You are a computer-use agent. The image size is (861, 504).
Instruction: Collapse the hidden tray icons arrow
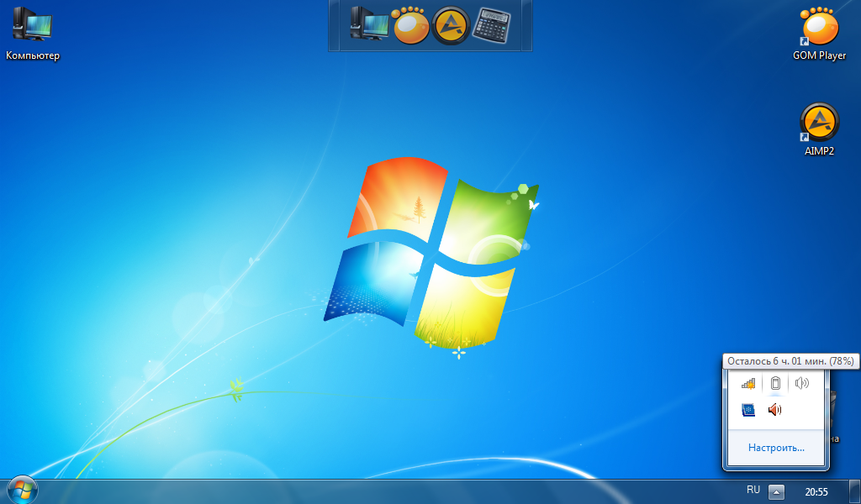pyautogui.click(x=776, y=491)
